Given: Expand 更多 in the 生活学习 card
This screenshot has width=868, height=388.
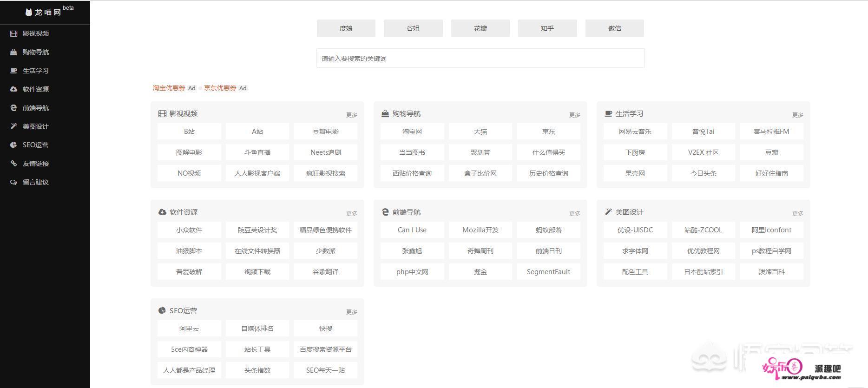Looking at the screenshot, I should pos(798,115).
